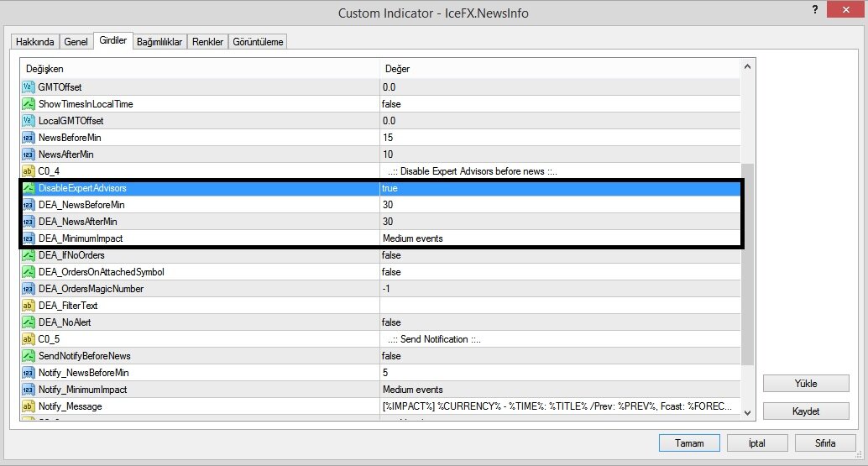Click the 'Send Notification' value text
868x466 pixels.
(x=434, y=339)
